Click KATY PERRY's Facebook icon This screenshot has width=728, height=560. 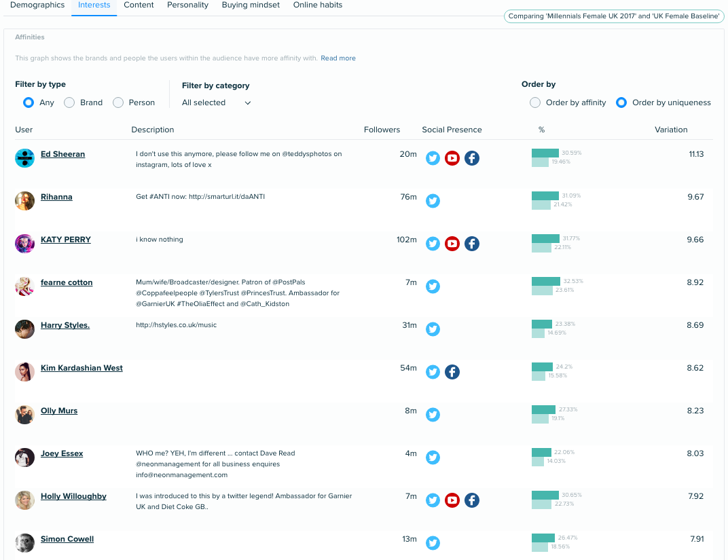[472, 244]
